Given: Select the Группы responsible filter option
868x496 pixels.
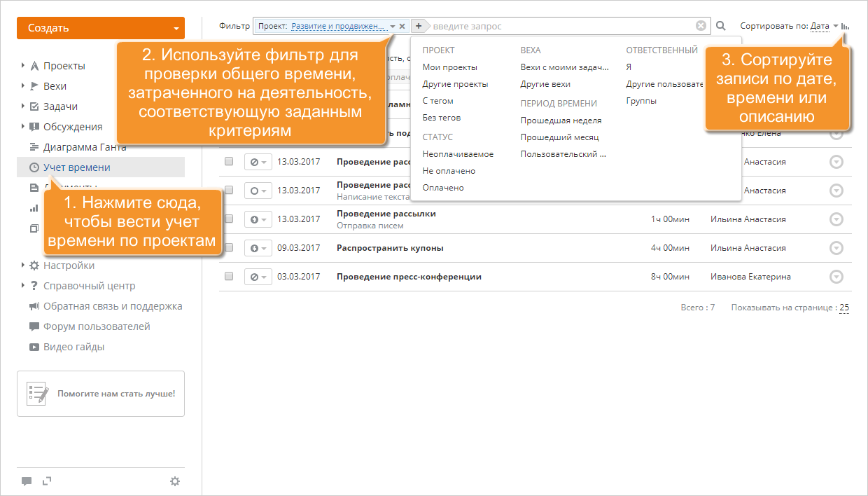Looking at the screenshot, I should pos(641,101).
